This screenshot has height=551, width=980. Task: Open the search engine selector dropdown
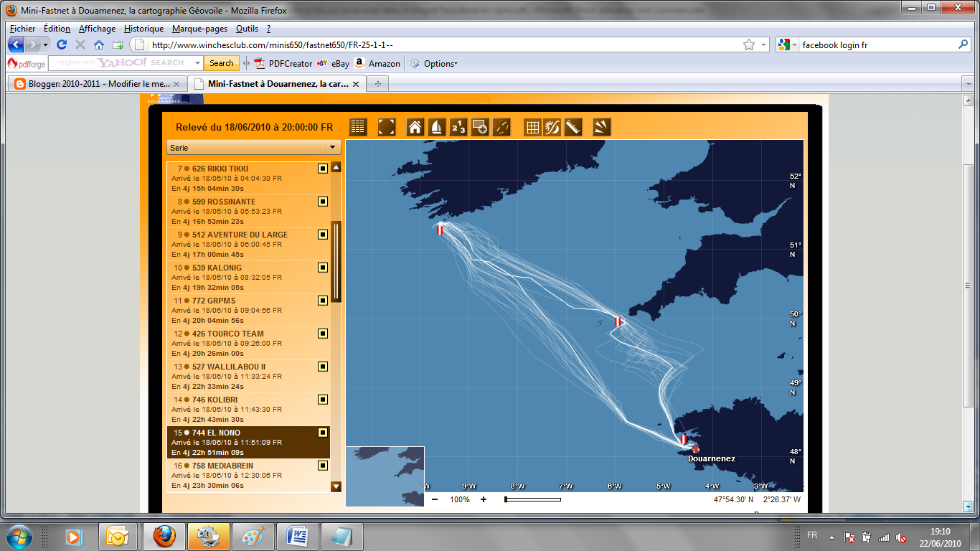[x=788, y=44]
